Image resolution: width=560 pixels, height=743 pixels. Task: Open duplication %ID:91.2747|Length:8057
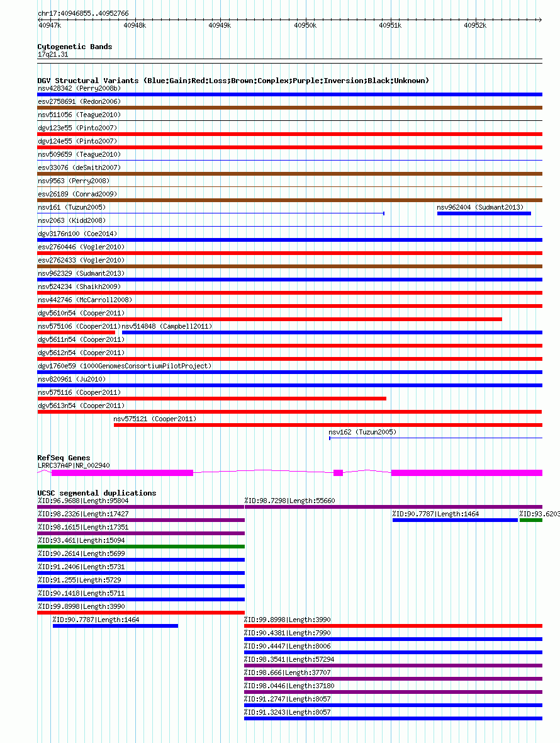(x=288, y=700)
